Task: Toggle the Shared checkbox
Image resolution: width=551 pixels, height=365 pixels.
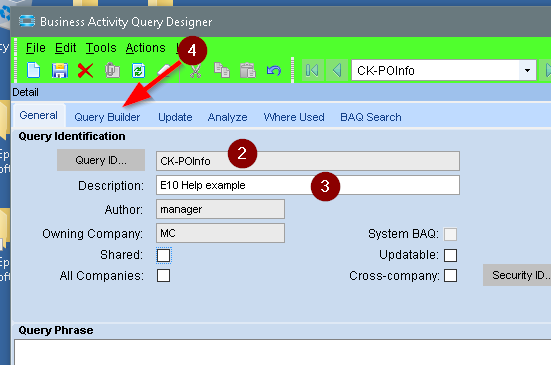Action: [163, 255]
